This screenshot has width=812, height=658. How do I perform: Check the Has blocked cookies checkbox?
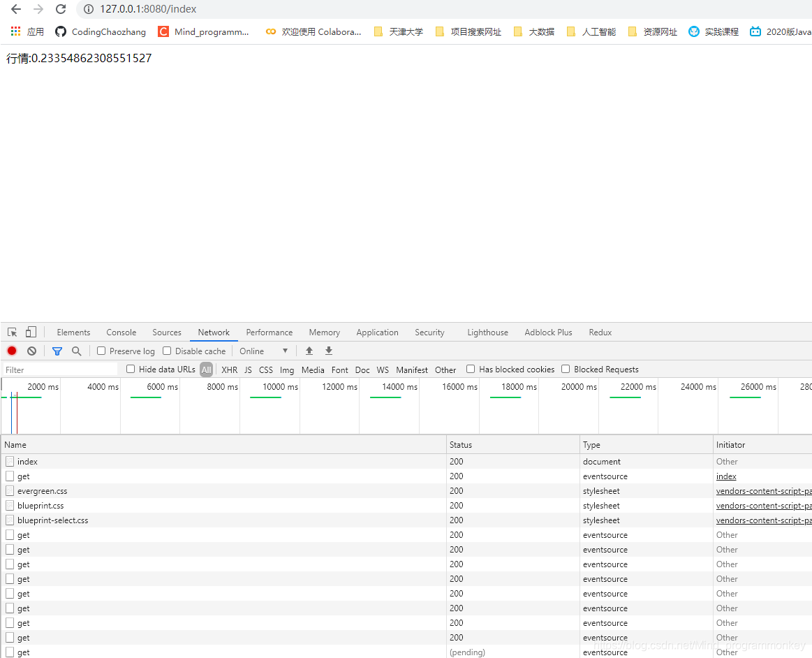pos(470,369)
